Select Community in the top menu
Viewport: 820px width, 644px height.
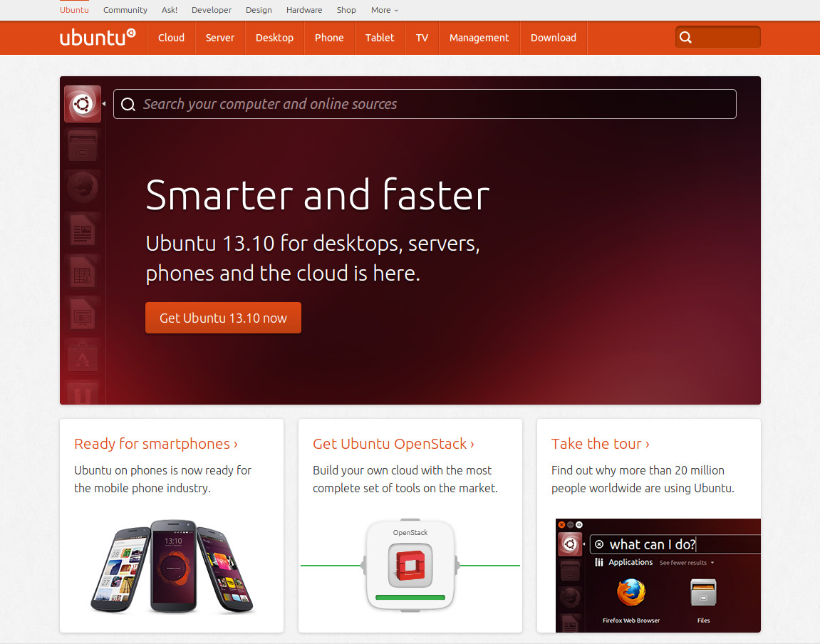[125, 10]
